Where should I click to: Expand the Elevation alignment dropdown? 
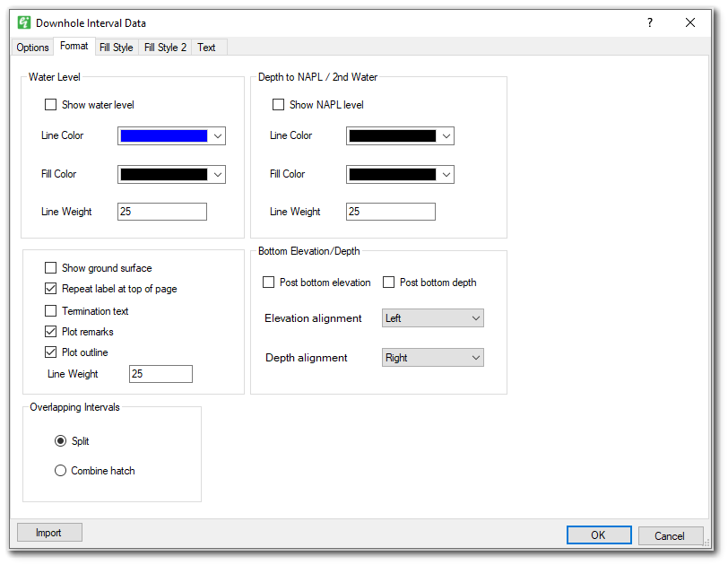pos(433,318)
